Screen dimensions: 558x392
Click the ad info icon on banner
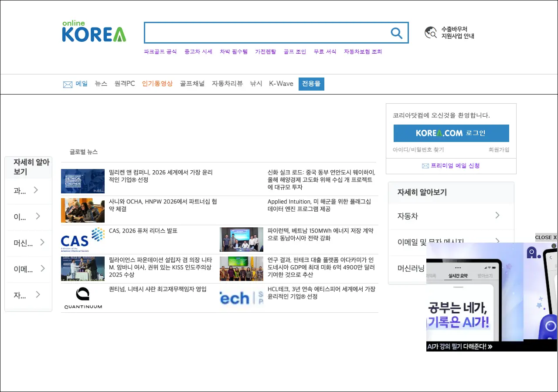[x=554, y=246]
